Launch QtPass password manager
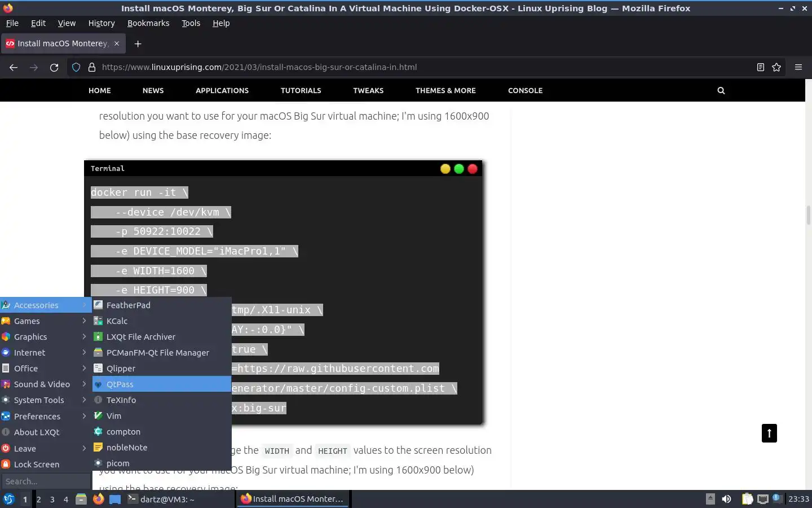Screen dimensions: 812x508 (162, 384)
